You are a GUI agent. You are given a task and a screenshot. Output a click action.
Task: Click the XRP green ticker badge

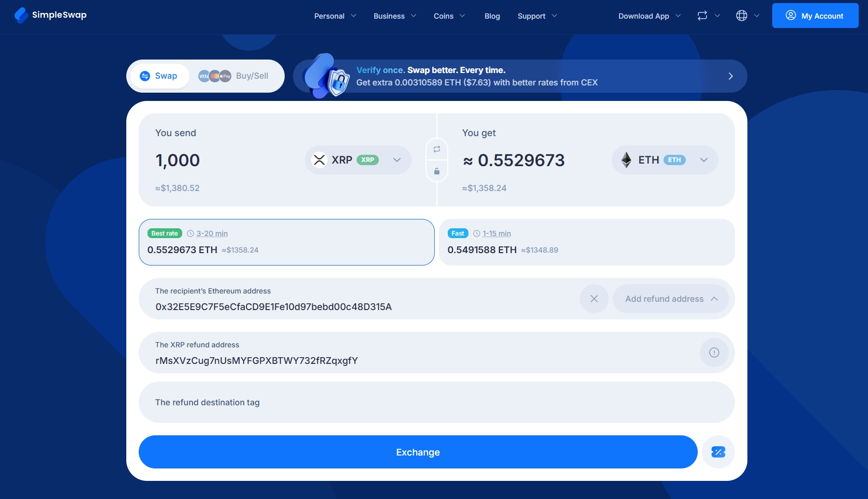367,160
